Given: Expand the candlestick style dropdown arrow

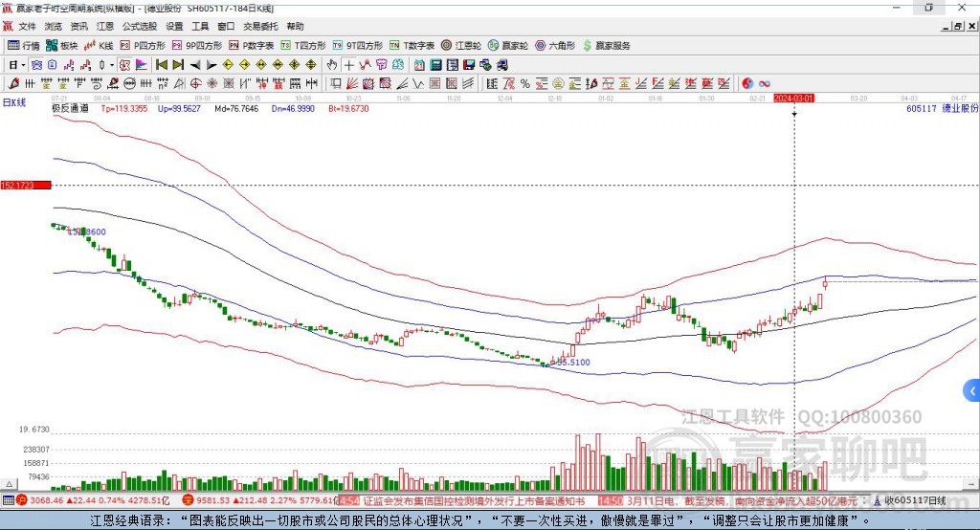Looking at the screenshot, I should [112, 65].
